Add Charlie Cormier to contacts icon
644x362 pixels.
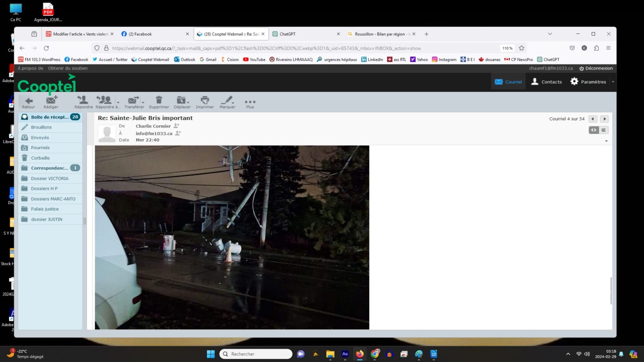coord(177,126)
